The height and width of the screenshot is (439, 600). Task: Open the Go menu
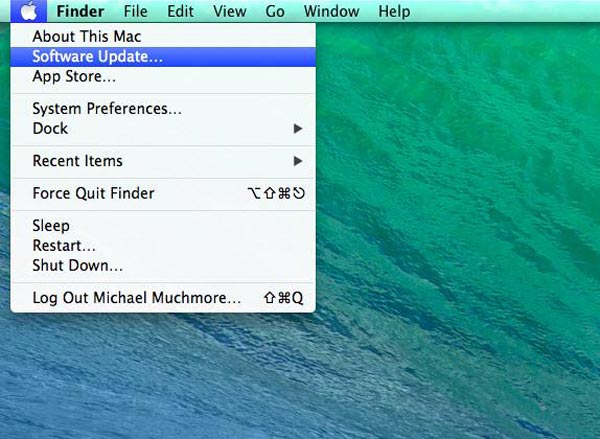click(x=275, y=11)
